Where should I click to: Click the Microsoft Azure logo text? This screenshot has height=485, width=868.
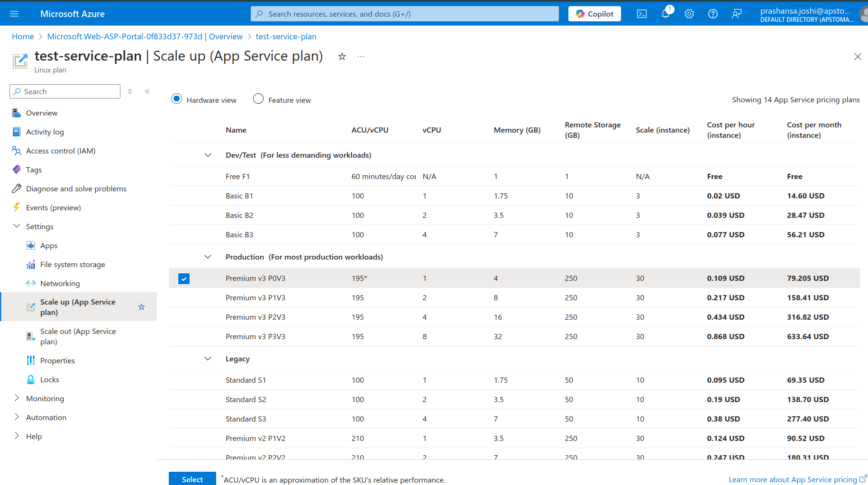(73, 14)
